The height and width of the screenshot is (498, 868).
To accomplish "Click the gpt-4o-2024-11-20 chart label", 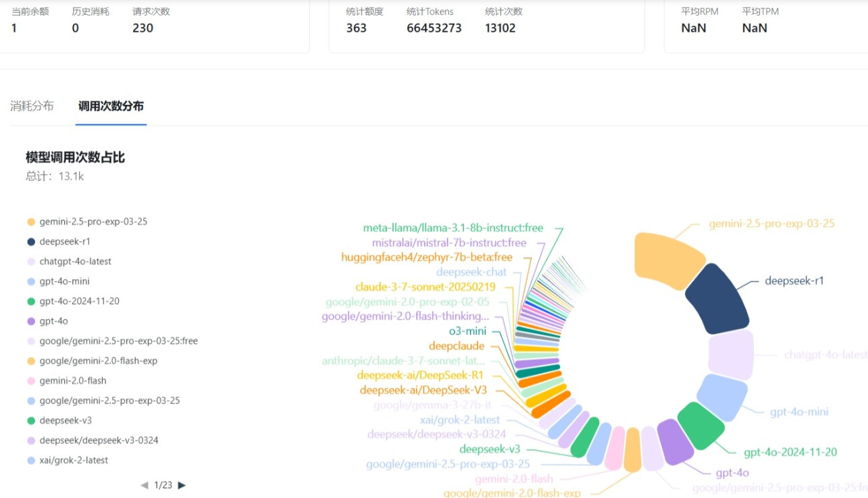I will click(790, 452).
